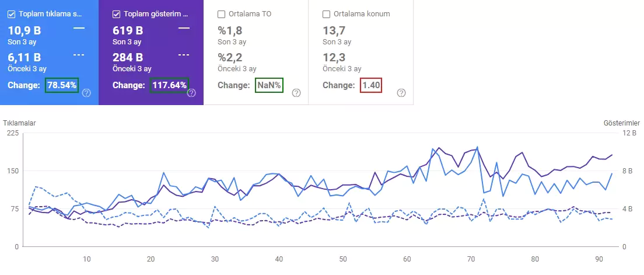Uncheck the Toplam gösterim checkbox

tap(117, 14)
